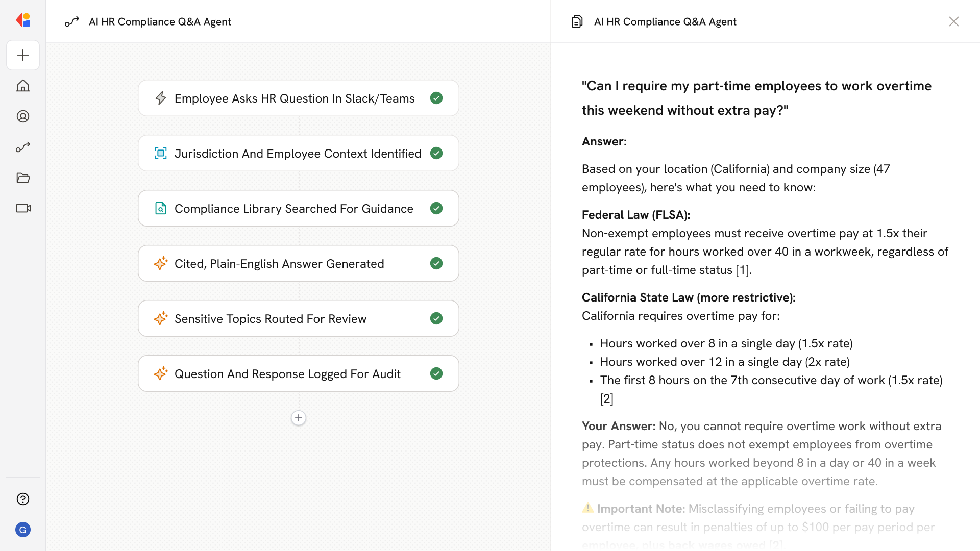Open the Home icon in the sidebar
980x551 pixels.
[23, 86]
